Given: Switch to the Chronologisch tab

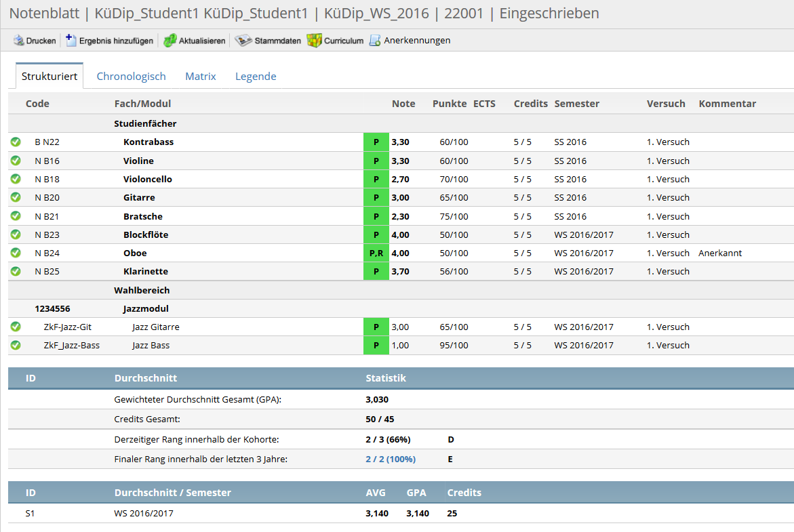Looking at the screenshot, I should (131, 77).
